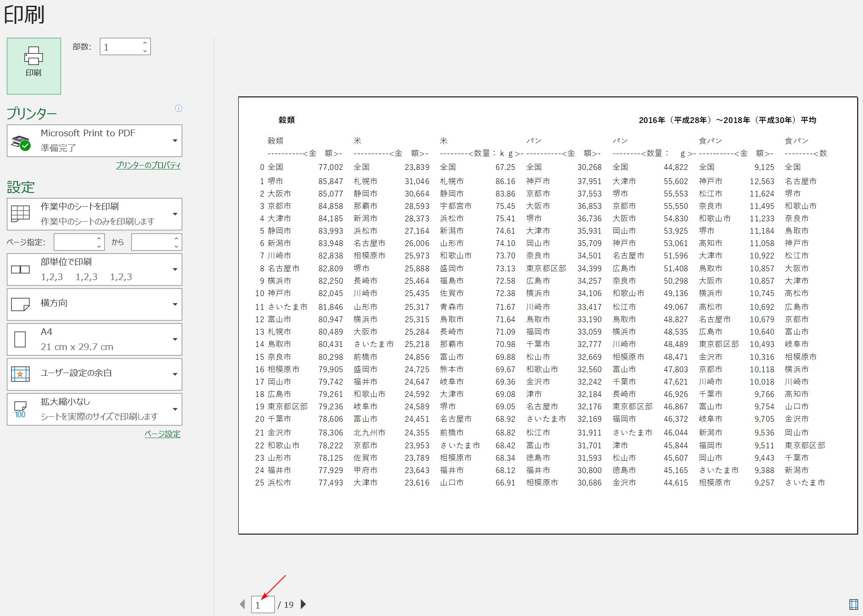863x616 pixels.
Task: Go to the next preview page
Action: pyautogui.click(x=303, y=604)
